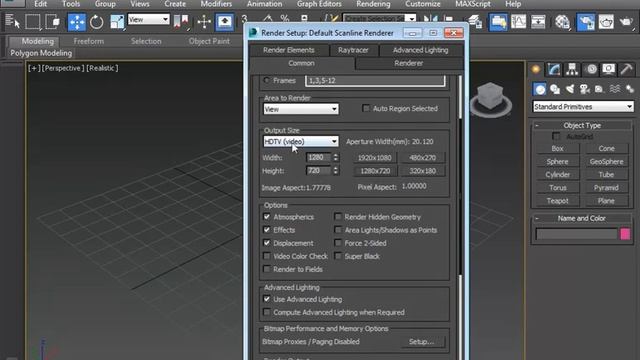This screenshot has width=640, height=360.
Task: Open the Advanced Lighting tab
Action: coord(420,50)
